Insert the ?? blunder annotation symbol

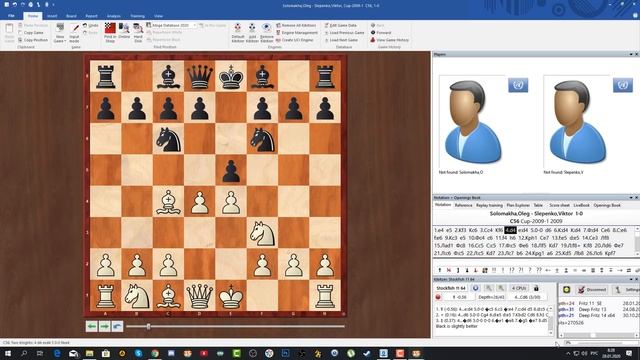point(539,270)
